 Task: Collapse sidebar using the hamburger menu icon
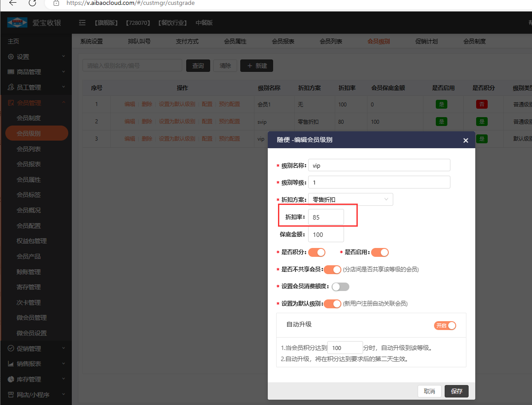click(82, 23)
